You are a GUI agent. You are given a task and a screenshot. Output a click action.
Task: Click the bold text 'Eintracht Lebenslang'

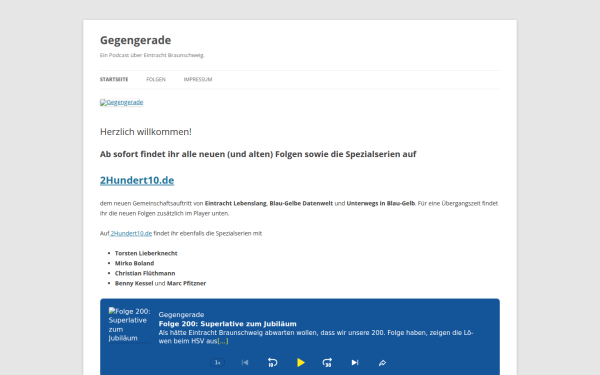tap(236, 203)
